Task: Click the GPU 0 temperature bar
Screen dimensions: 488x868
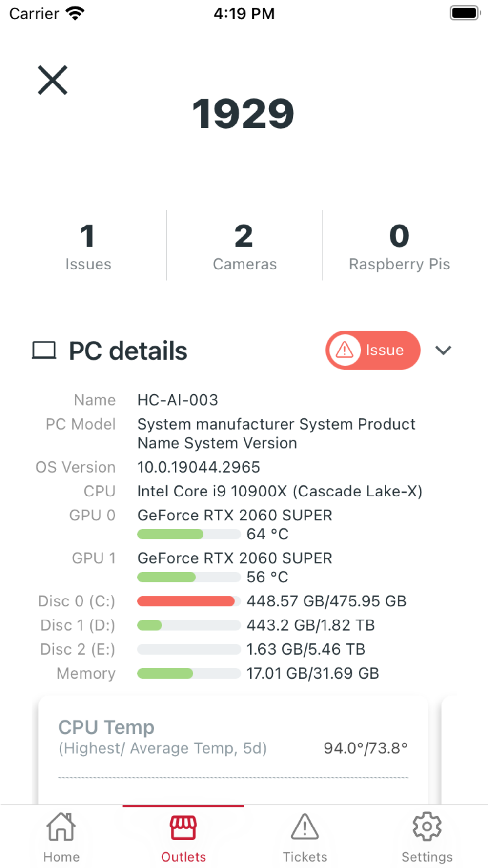Action: pos(189,535)
